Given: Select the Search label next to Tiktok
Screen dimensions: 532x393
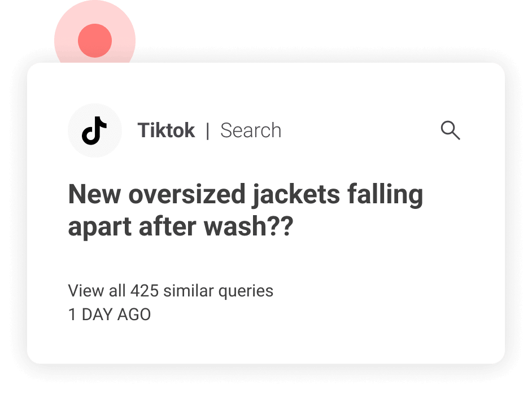Looking at the screenshot, I should pyautogui.click(x=251, y=130).
